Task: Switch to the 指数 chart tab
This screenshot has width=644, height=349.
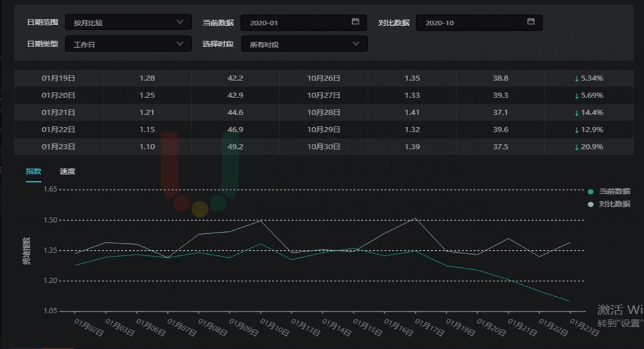Action: 33,171
